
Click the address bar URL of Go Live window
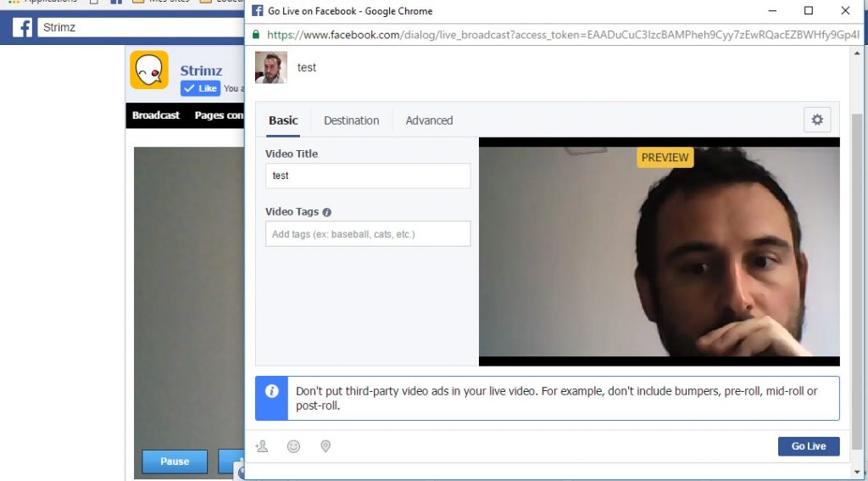[562, 34]
